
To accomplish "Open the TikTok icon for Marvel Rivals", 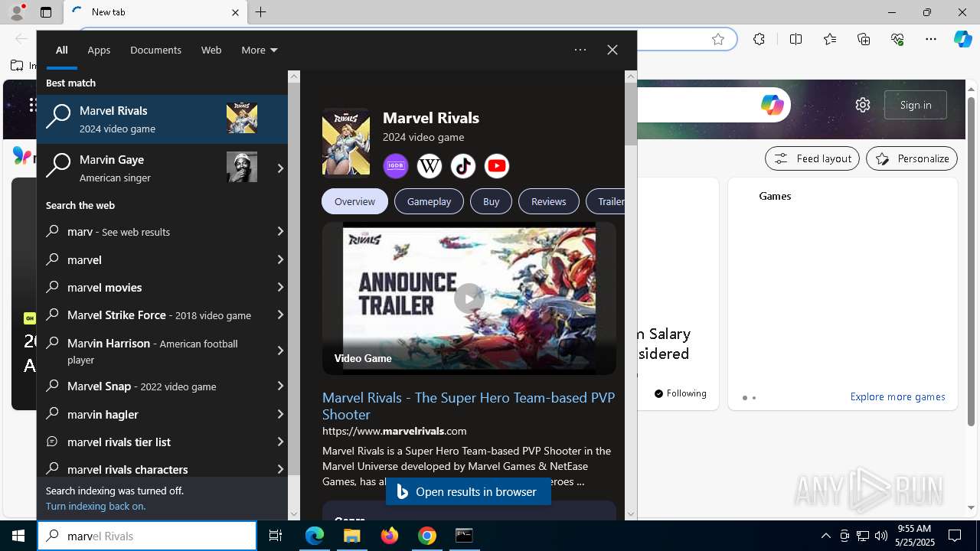I will coord(463,166).
